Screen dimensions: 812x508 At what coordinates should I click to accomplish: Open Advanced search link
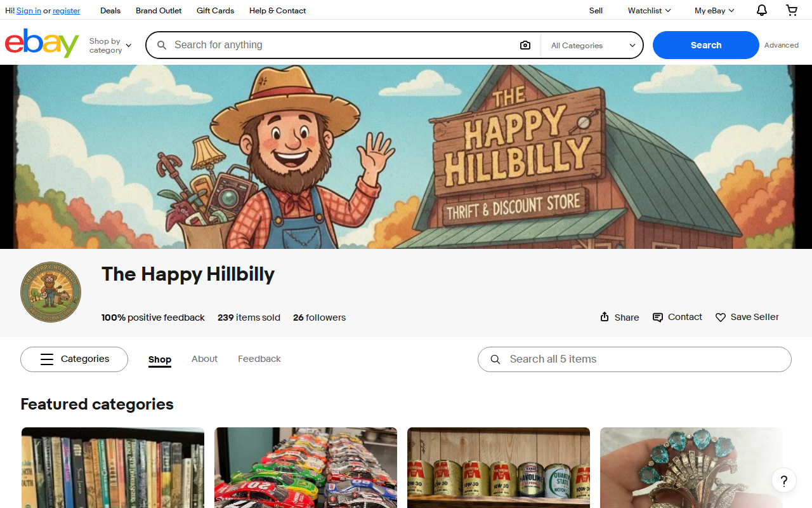click(782, 45)
